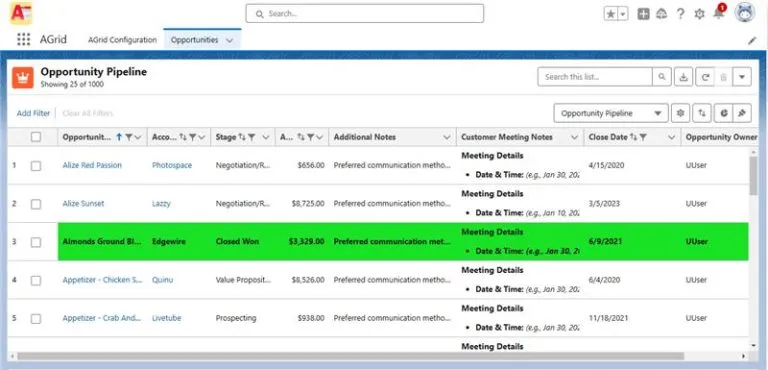Open the Help question mark icon
Image resolution: width=768 pixels, height=370 pixels.
click(x=680, y=14)
